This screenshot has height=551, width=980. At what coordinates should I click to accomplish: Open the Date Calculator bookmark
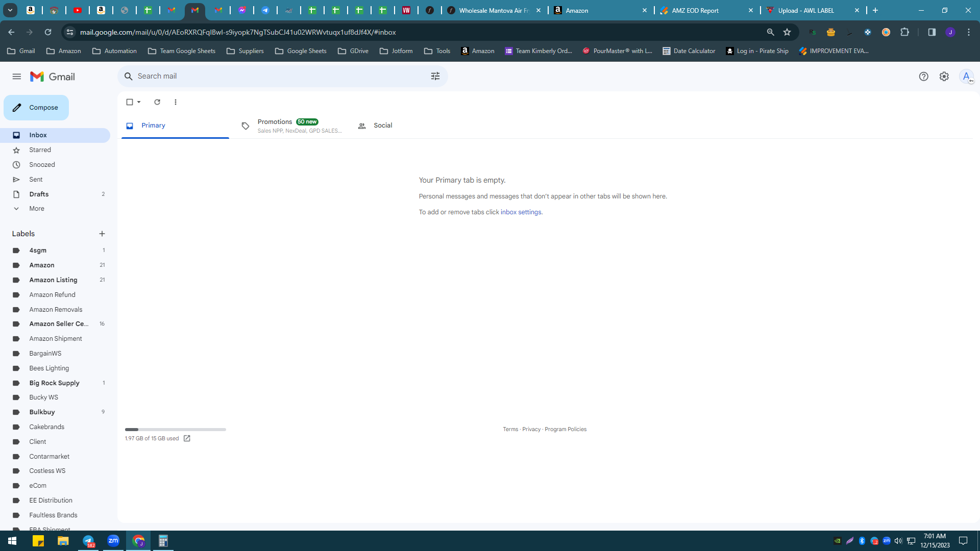689,51
